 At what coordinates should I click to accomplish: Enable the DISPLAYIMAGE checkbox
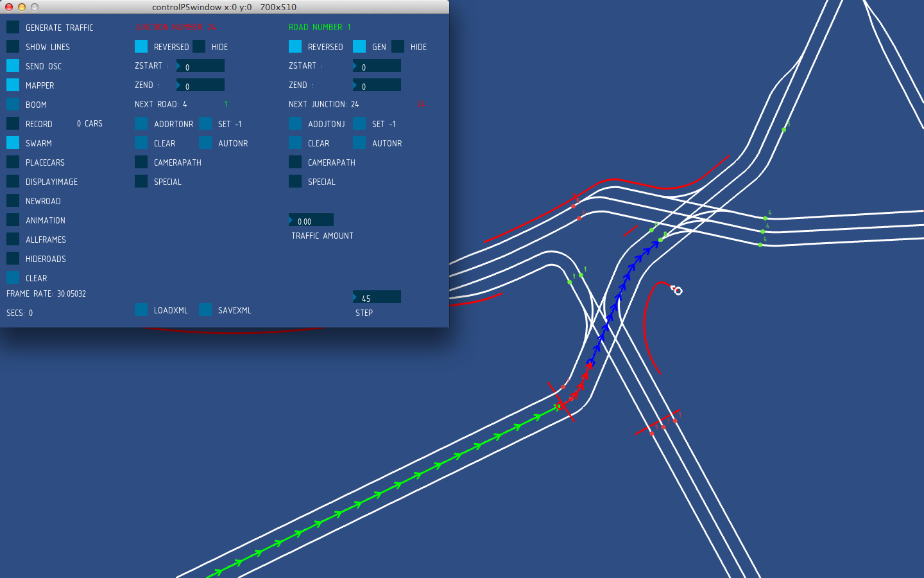click(x=13, y=181)
